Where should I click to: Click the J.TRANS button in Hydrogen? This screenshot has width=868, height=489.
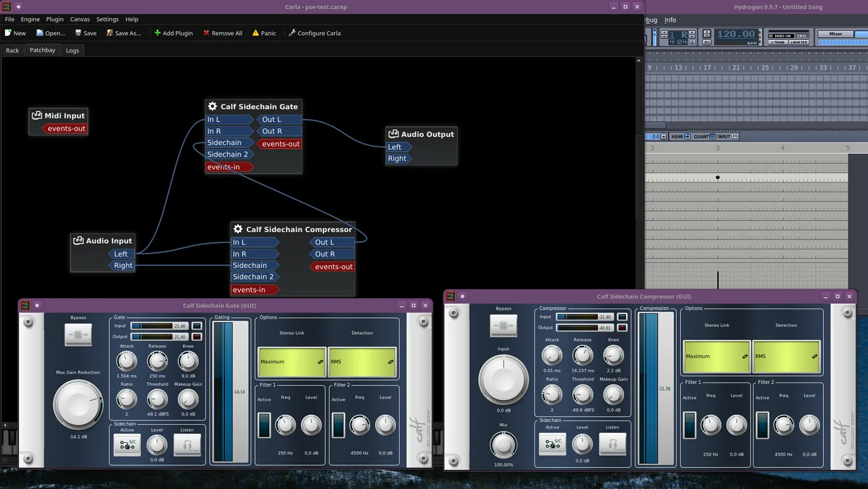(778, 42)
